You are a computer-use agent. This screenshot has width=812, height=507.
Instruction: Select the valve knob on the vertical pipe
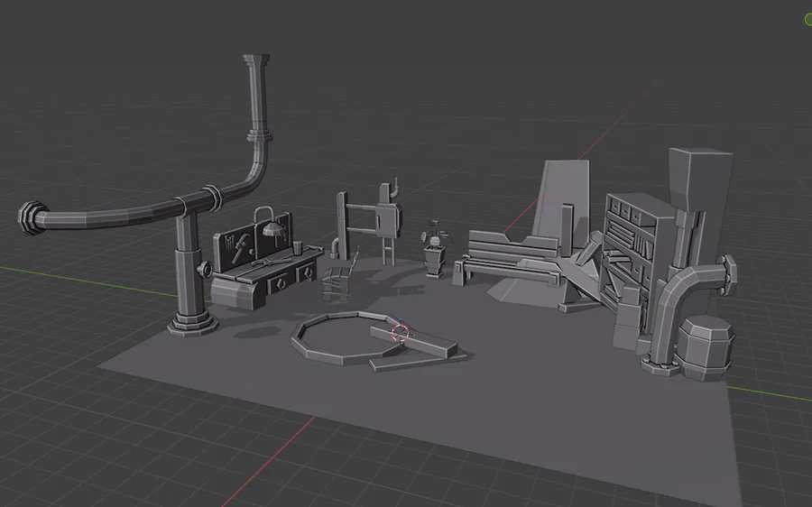pos(204,270)
